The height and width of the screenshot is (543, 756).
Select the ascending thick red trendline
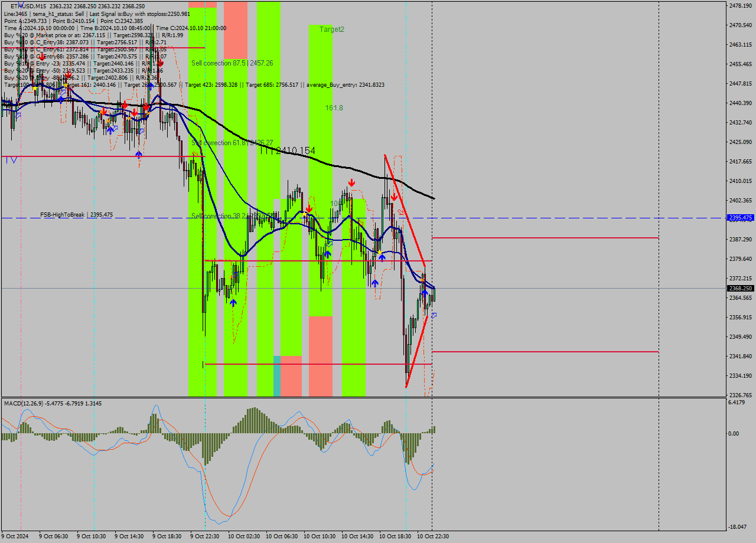click(x=417, y=352)
